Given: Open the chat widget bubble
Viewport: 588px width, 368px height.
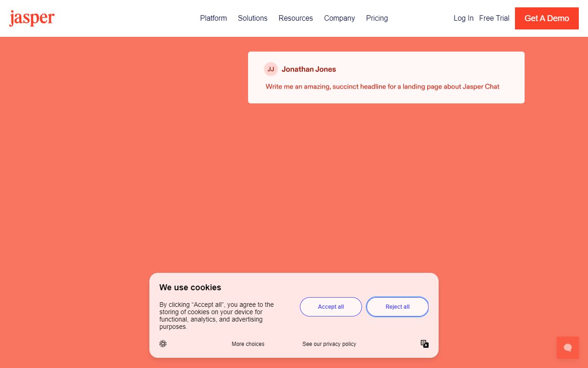Looking at the screenshot, I should click(567, 347).
